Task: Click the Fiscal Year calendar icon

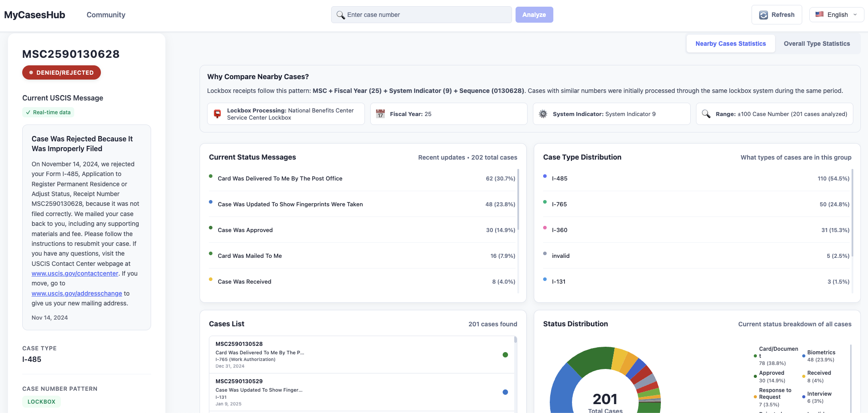Action: [380, 114]
